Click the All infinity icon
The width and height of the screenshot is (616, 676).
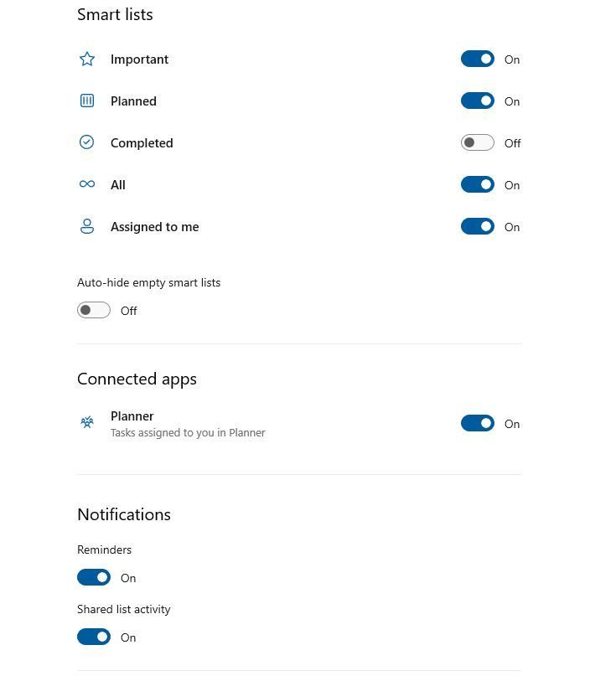[x=87, y=184]
